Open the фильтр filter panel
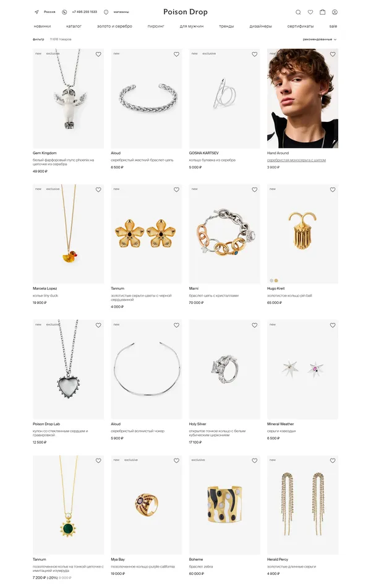The image size is (371, 588). click(38, 40)
